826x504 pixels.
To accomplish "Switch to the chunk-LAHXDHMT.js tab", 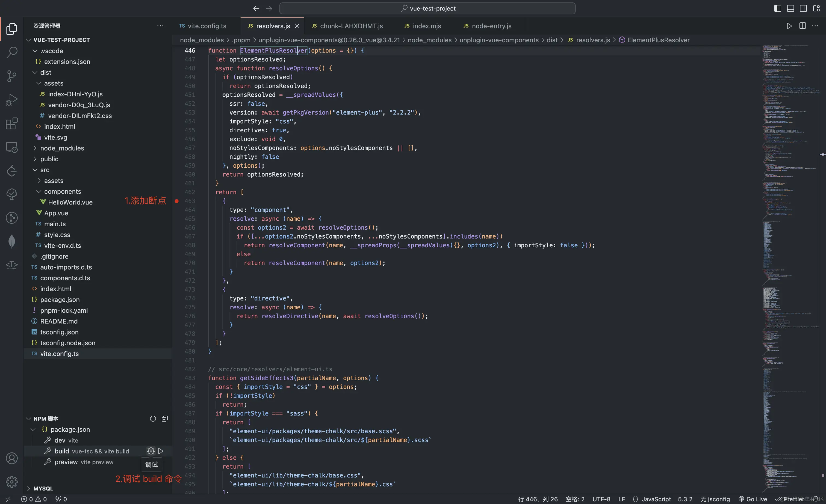I will point(351,25).
